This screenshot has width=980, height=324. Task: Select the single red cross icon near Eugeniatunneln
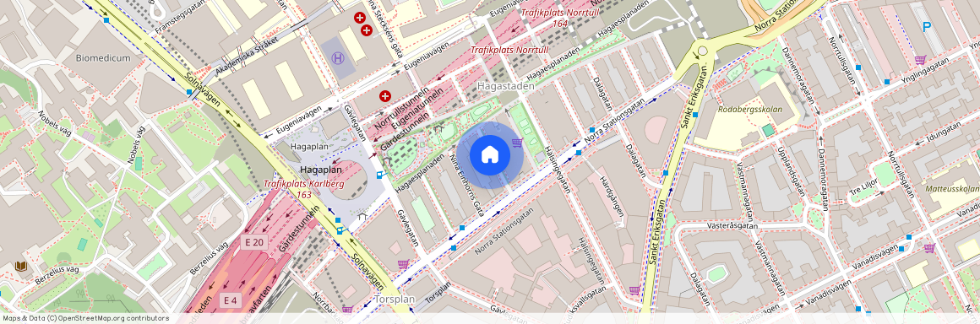[x=385, y=96]
